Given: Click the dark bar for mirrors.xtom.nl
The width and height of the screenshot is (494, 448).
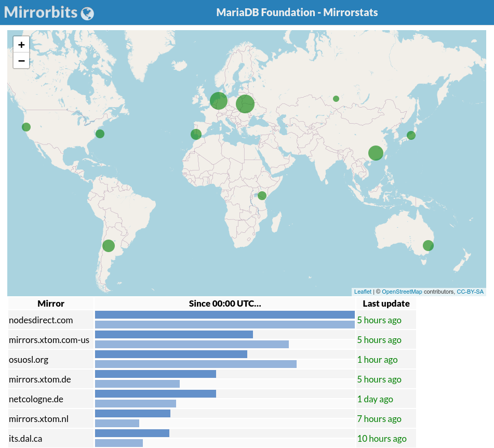Looking at the screenshot, I should [x=132, y=413].
